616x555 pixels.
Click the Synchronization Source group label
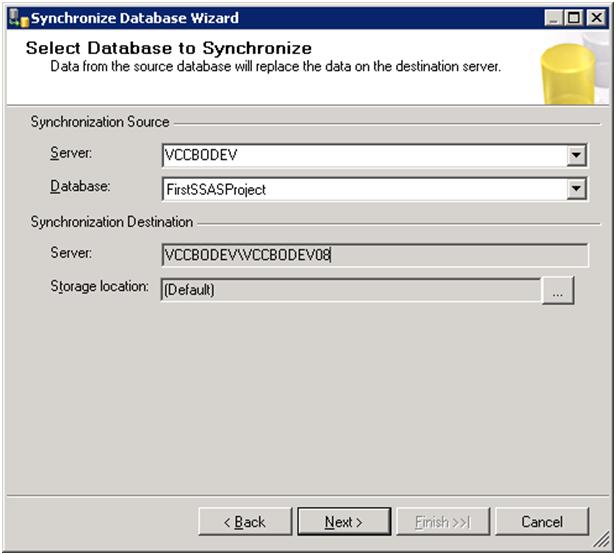(x=100, y=122)
